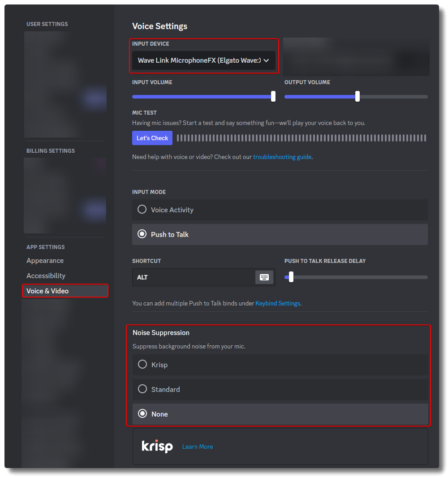The width and height of the screenshot is (448, 477).
Task: Click the mic test level meter
Action: [x=302, y=138]
